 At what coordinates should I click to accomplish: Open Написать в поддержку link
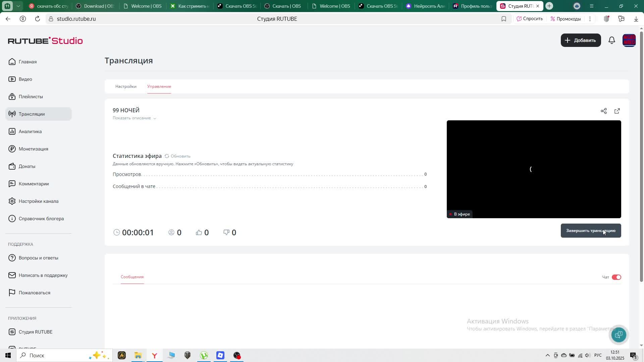click(43, 275)
